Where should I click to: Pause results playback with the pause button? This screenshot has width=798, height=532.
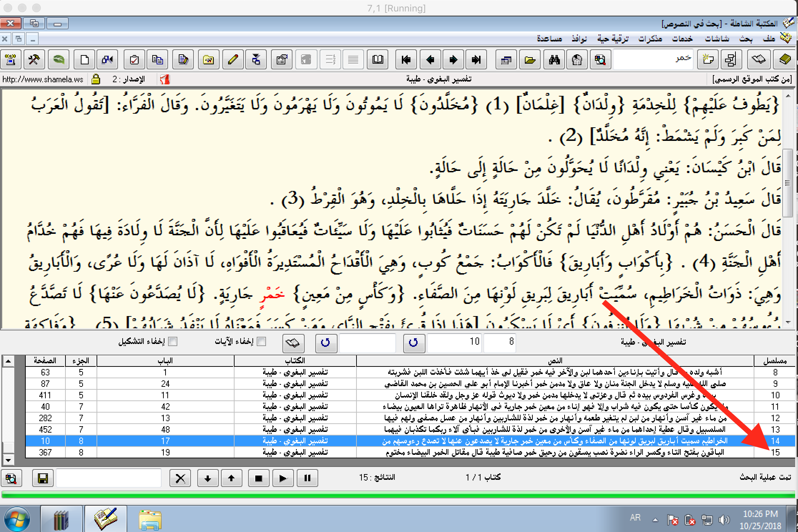tap(307, 478)
